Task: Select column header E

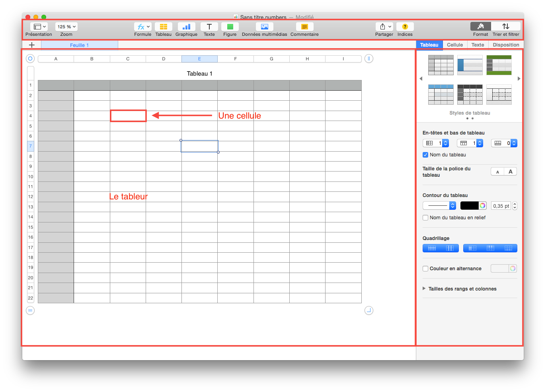Action: [199, 59]
